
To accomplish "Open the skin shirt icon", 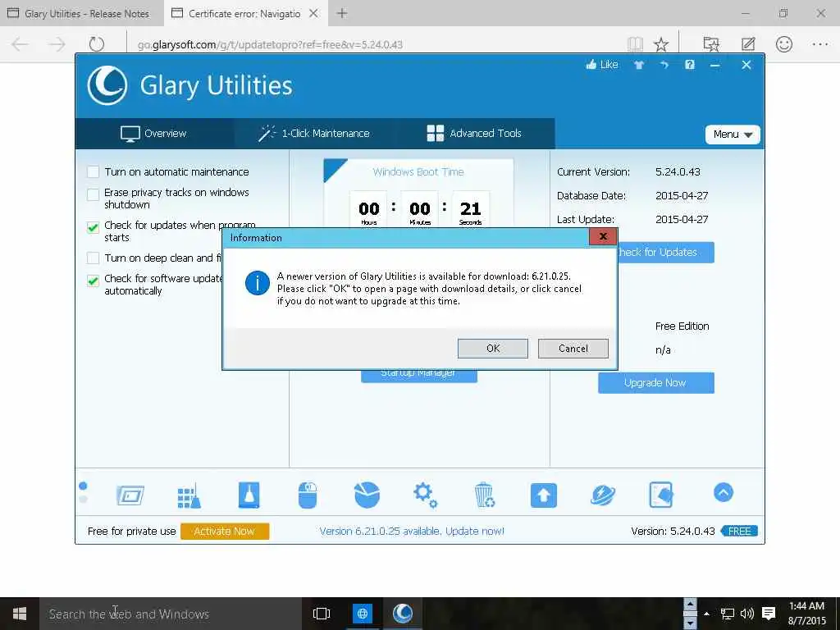I will [x=638, y=65].
